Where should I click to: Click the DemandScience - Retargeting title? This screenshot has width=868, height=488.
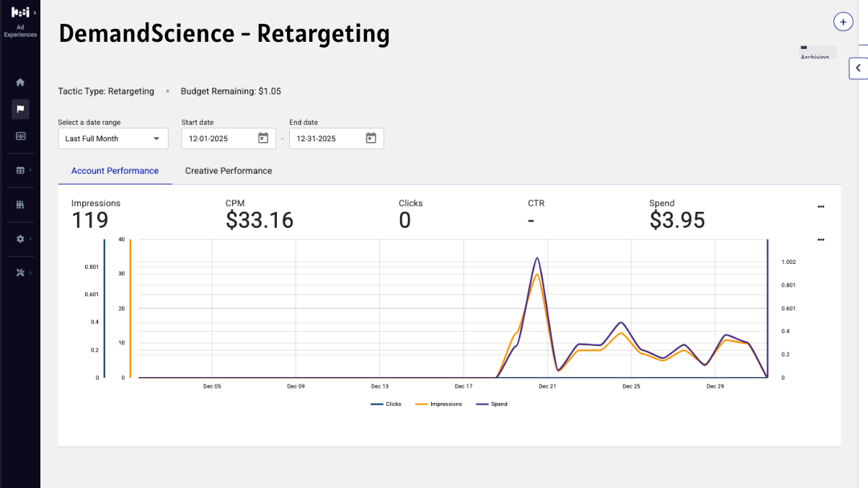224,33
